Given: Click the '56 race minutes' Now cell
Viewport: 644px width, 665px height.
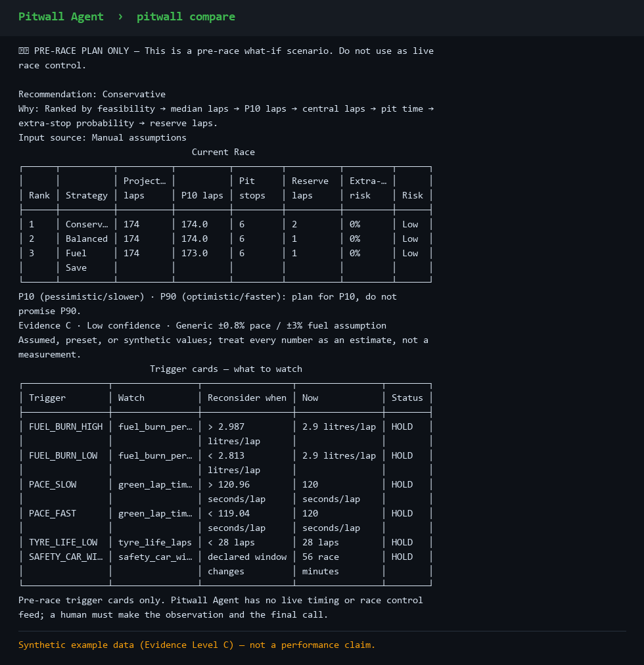Looking at the screenshot, I should 320,564.
